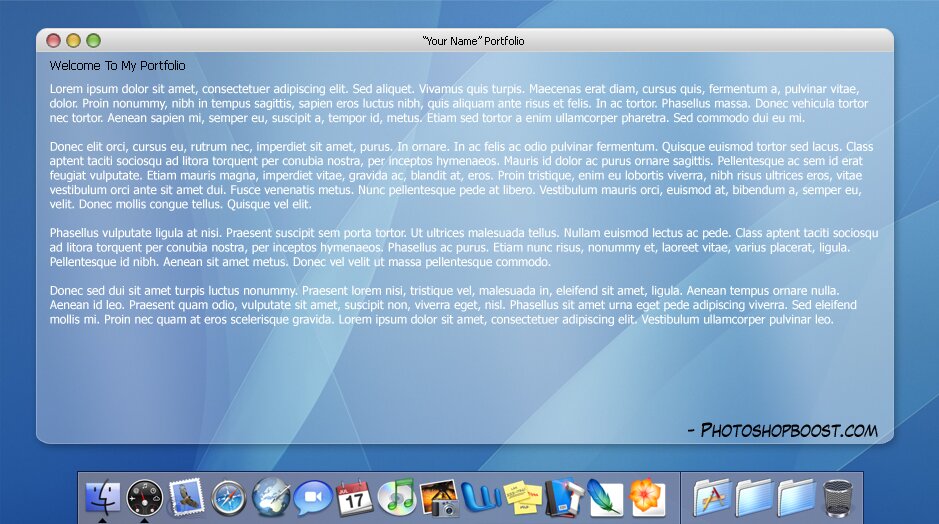This screenshot has width=939, height=524.
Task: Open iPhoto camera and palm photo icon
Action: (438, 498)
